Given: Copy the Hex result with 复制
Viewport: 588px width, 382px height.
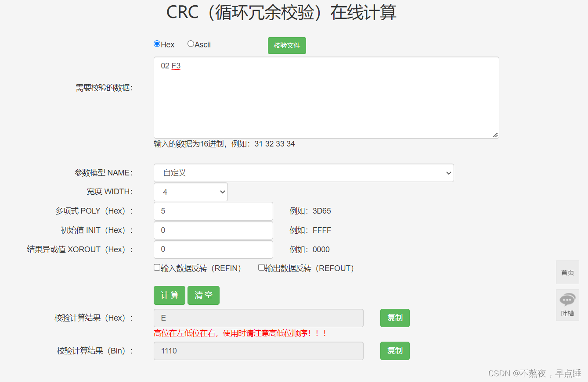Looking at the screenshot, I should pos(395,318).
